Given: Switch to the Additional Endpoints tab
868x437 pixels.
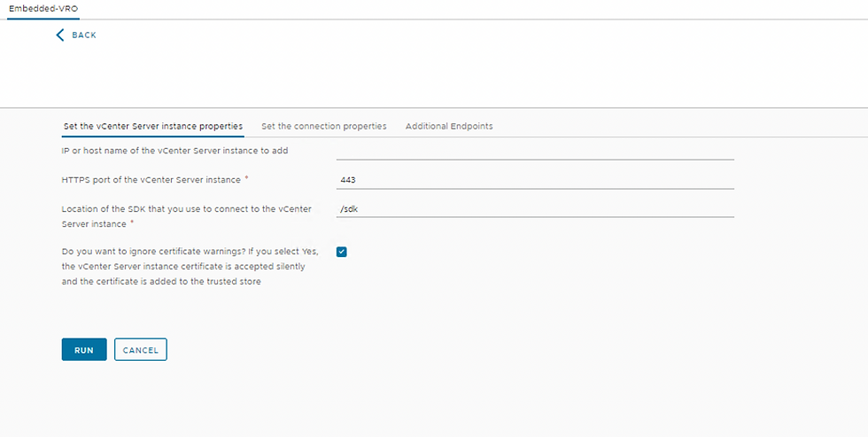Looking at the screenshot, I should (x=449, y=126).
